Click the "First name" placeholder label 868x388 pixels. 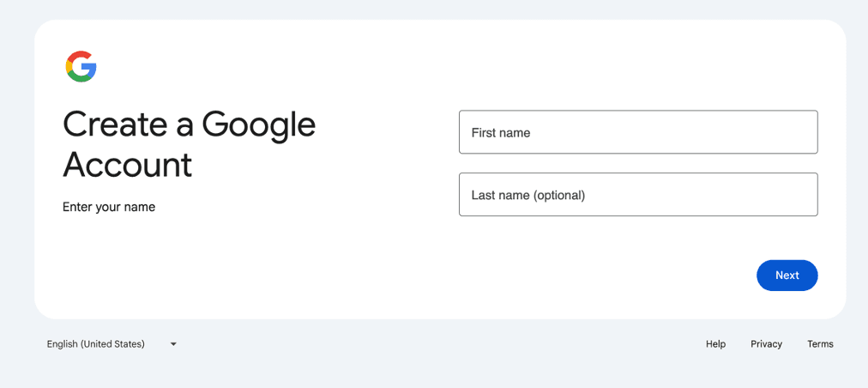tap(501, 133)
